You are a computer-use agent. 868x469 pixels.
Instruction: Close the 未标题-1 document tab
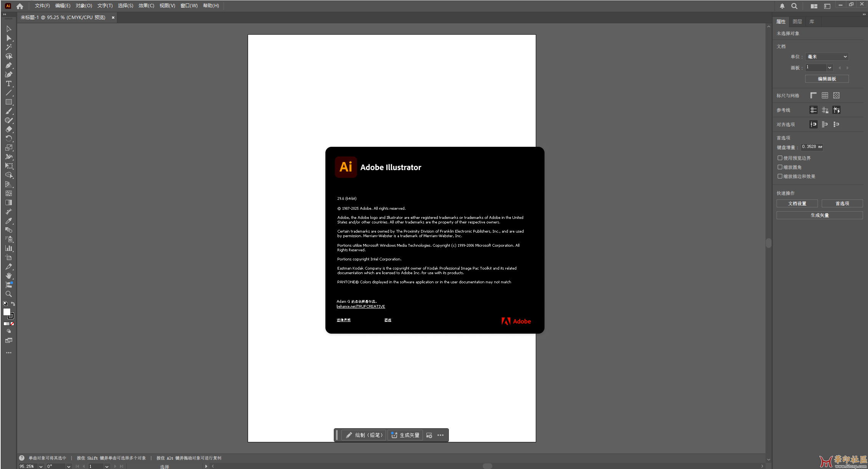tap(113, 18)
